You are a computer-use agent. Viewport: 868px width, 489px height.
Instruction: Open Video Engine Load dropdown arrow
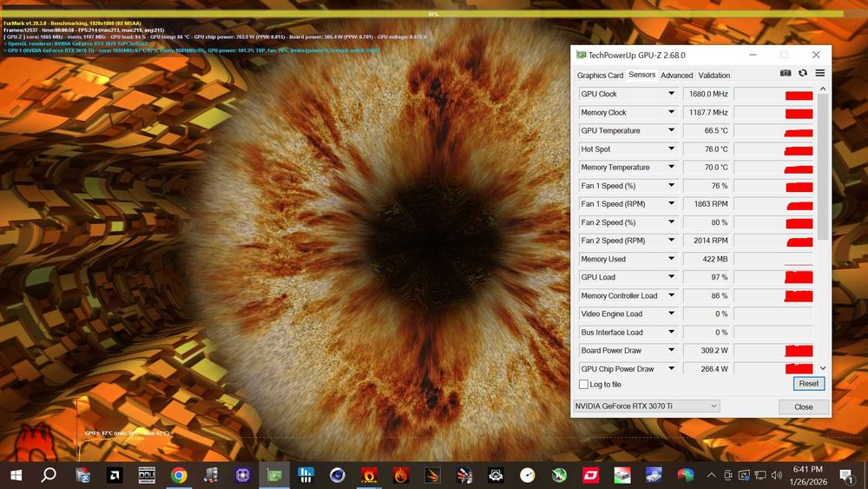pyautogui.click(x=671, y=314)
